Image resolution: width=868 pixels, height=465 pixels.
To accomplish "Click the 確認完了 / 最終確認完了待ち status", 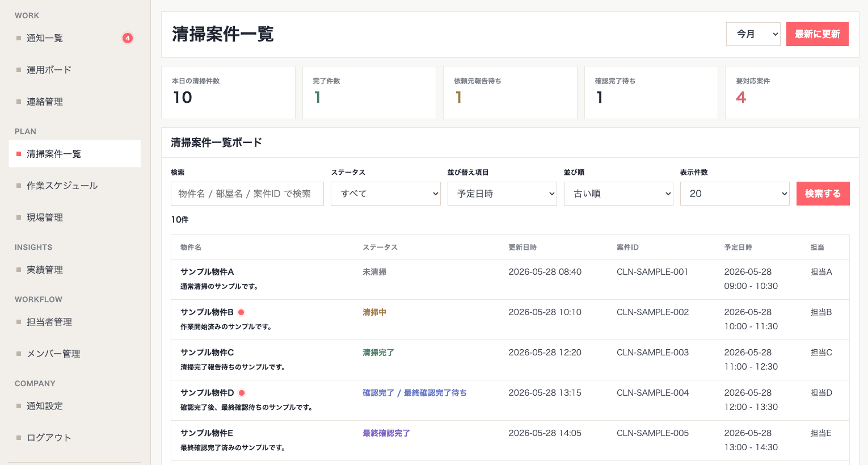I will coord(415,393).
